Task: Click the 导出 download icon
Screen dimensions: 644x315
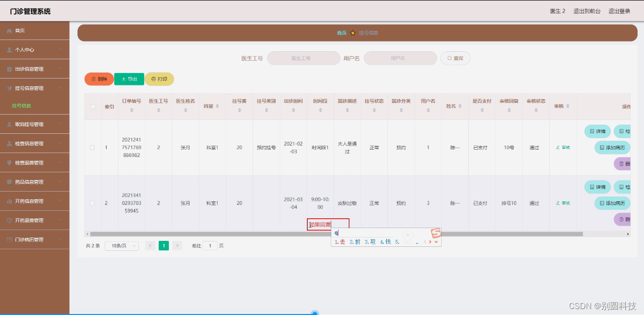Action: (122, 79)
